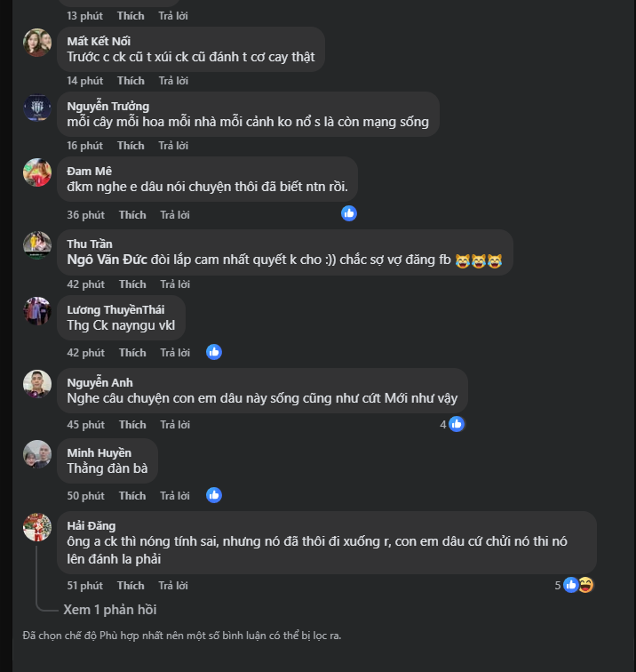Click the like reaction icon on Đam Mê's comment
This screenshot has height=672, width=636.
349,213
